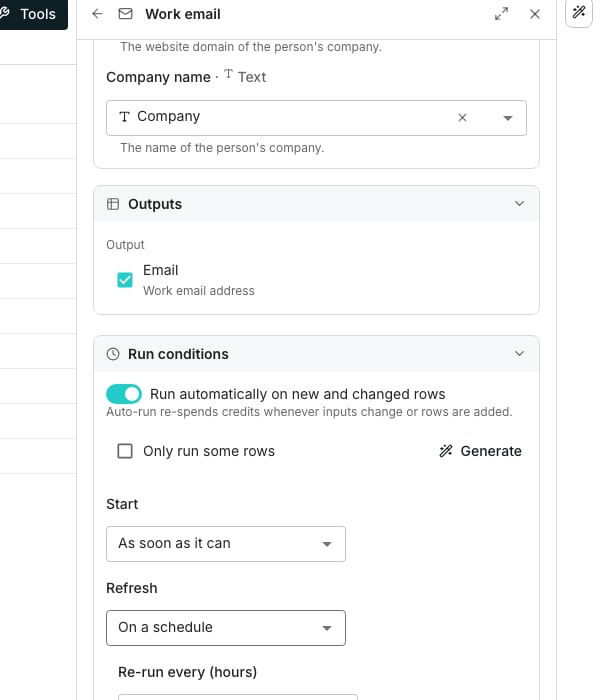Click the Run conditions clock icon
Viewport: 600px width, 700px height.
(113, 354)
